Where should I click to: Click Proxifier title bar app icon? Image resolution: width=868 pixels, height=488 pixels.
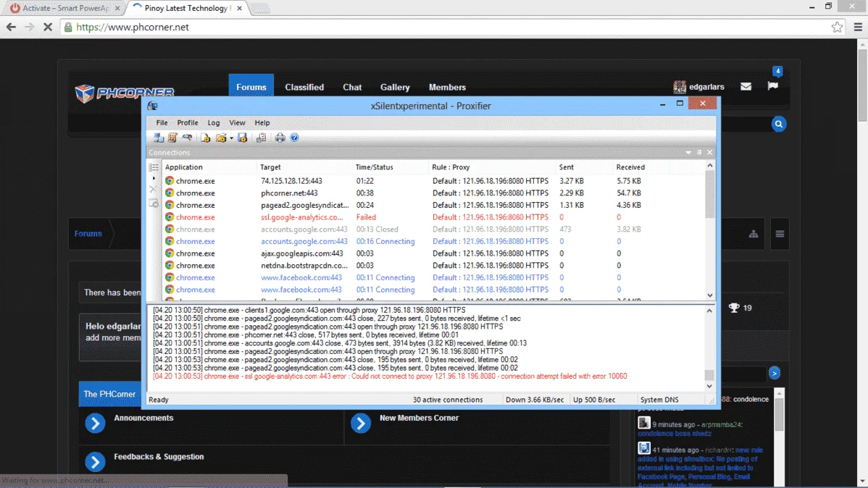[x=153, y=106]
